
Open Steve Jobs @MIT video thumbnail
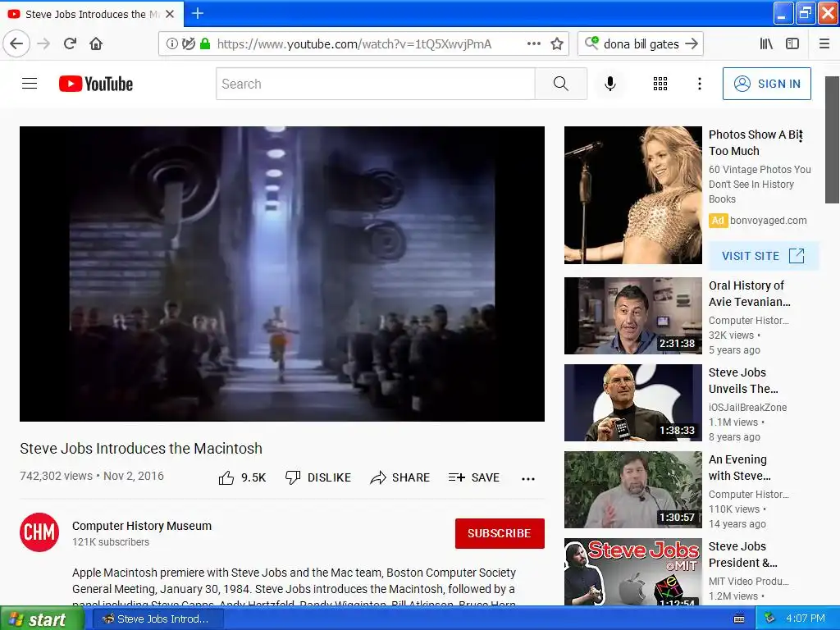tap(632, 572)
